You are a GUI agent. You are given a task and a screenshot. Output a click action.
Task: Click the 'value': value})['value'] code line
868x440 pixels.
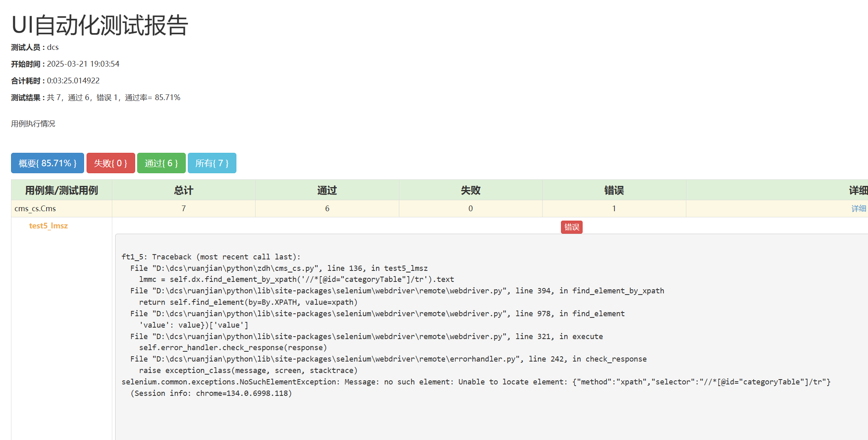click(194, 325)
